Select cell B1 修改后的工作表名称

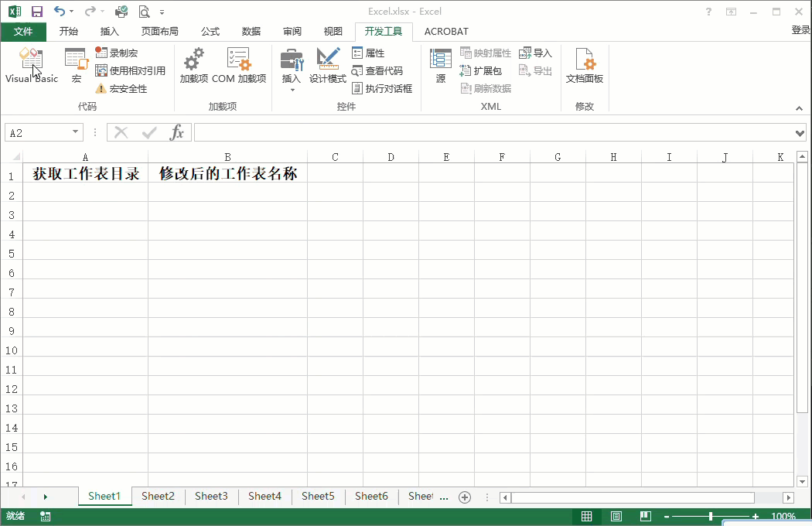[228, 173]
